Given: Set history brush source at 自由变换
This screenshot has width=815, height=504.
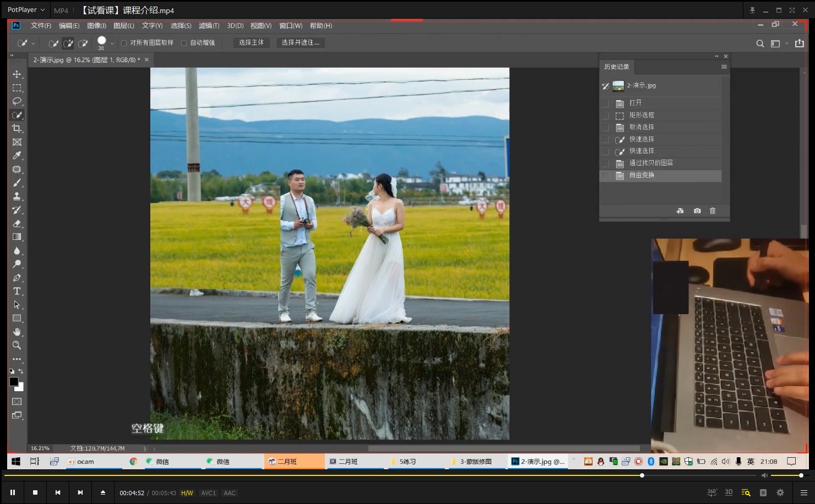Looking at the screenshot, I should coord(606,175).
